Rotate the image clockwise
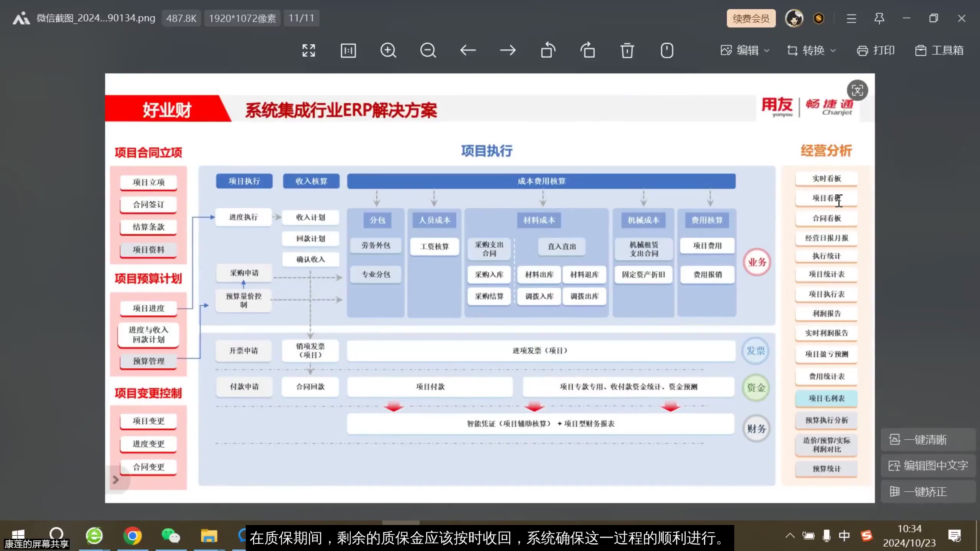This screenshot has width=980, height=551. pyautogui.click(x=588, y=50)
